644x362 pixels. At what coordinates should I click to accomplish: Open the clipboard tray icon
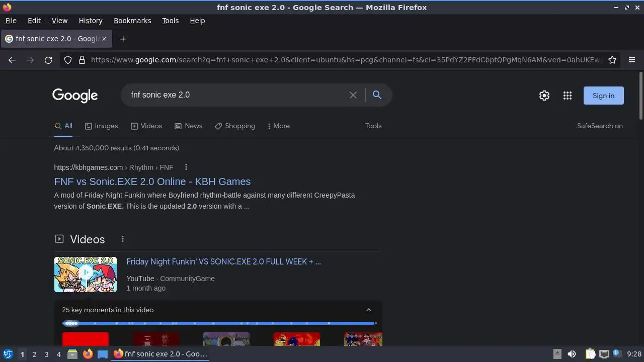point(590,354)
